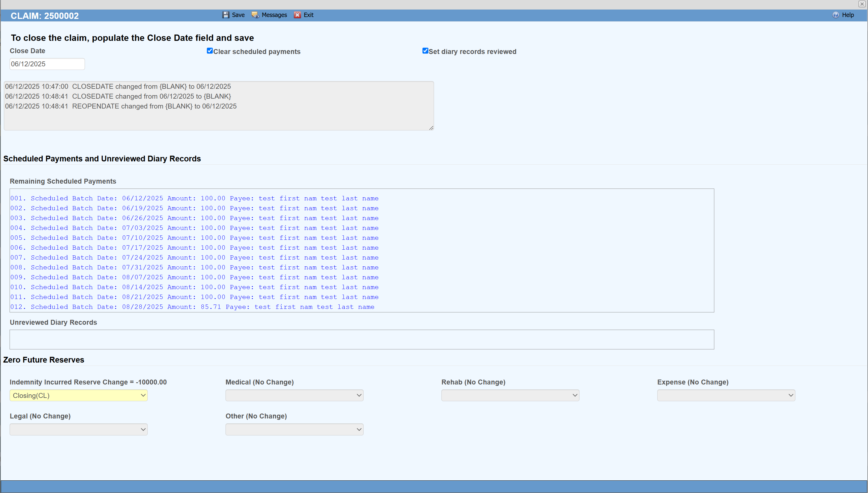Click the Save floppy disk icon
868x493 pixels.
point(225,15)
